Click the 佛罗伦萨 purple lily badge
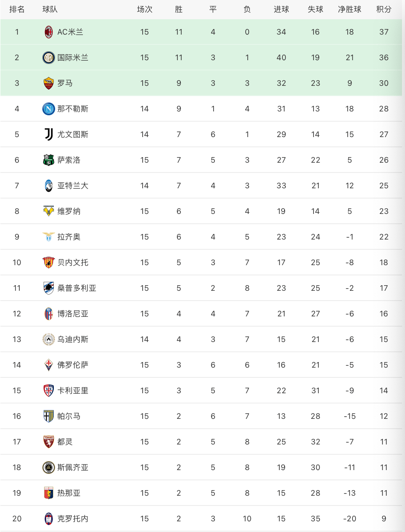 [x=49, y=365]
